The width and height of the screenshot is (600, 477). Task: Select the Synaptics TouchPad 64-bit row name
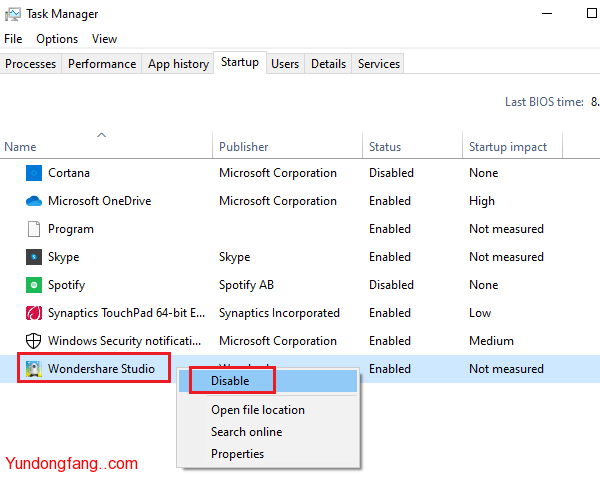coord(127,313)
